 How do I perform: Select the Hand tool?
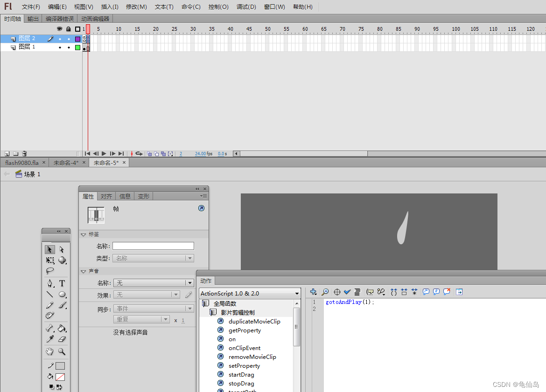(x=50, y=351)
